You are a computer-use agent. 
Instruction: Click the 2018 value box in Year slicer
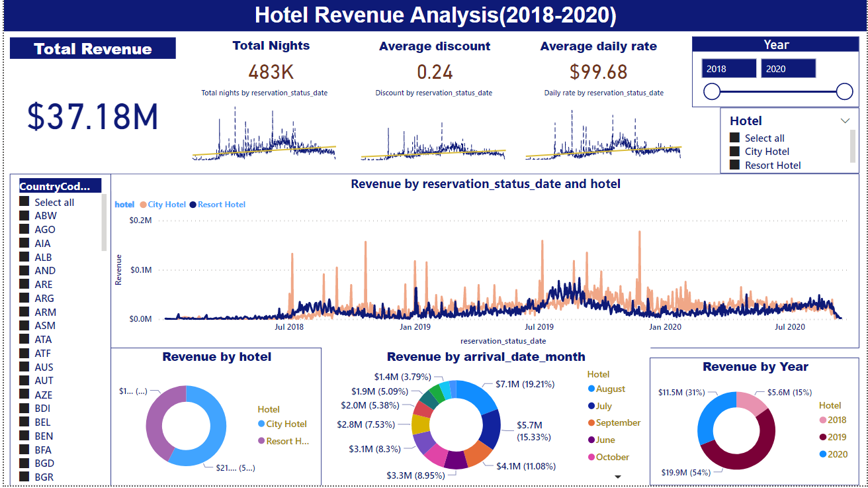tap(728, 68)
